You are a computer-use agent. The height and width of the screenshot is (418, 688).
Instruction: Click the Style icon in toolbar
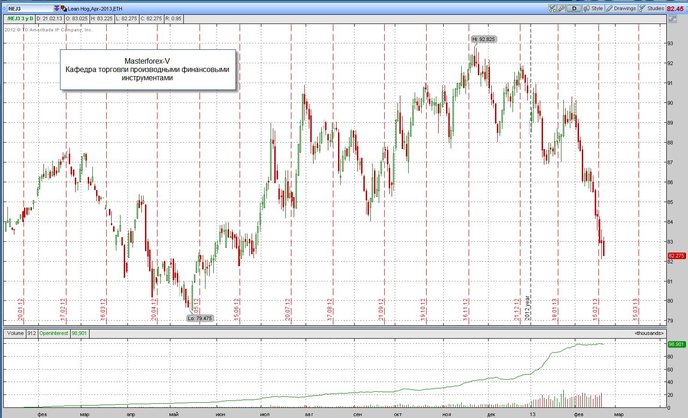pos(586,8)
